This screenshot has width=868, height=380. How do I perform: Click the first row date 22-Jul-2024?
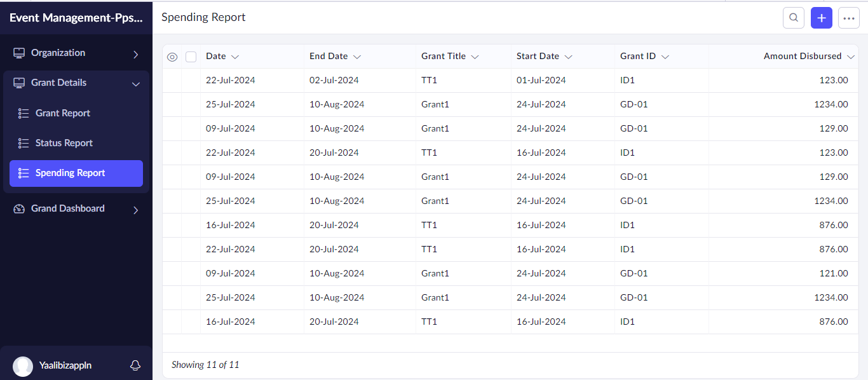click(231, 80)
